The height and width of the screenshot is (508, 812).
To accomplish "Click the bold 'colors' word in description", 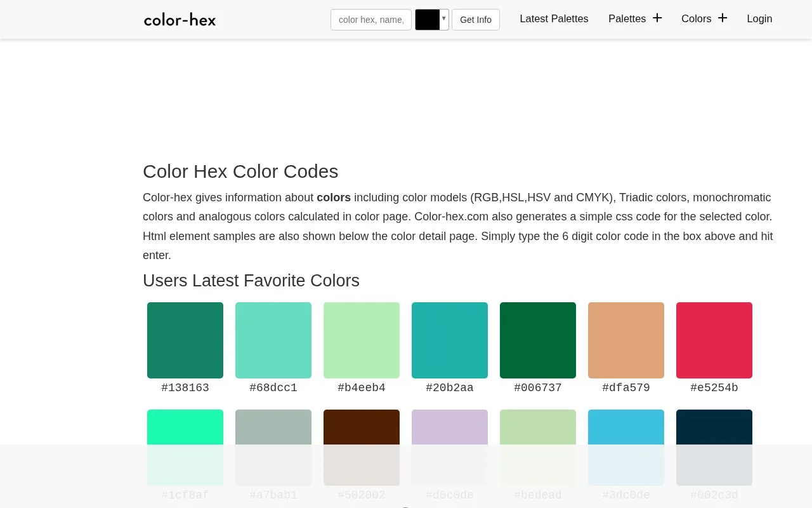I will pyautogui.click(x=334, y=197).
